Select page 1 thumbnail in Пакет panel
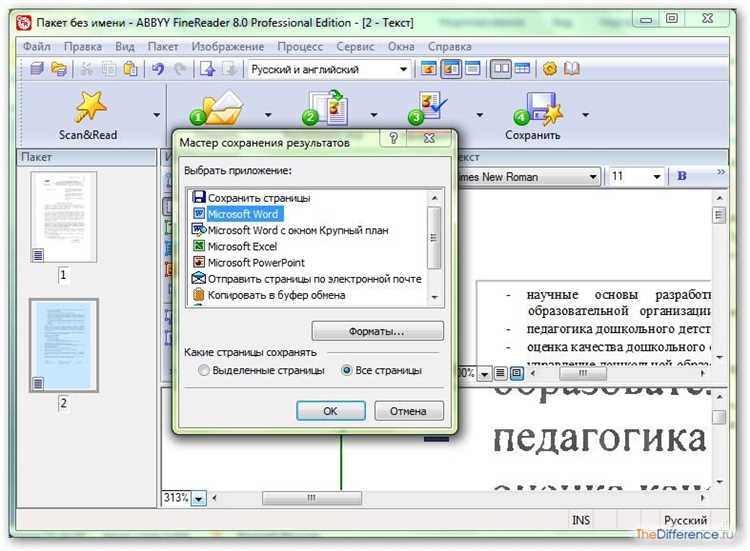 click(64, 217)
